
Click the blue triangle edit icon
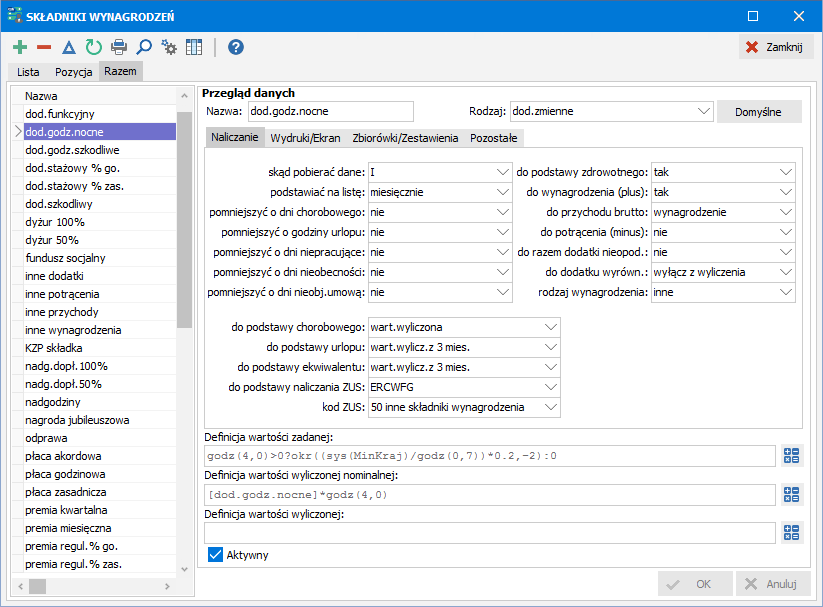(69, 48)
